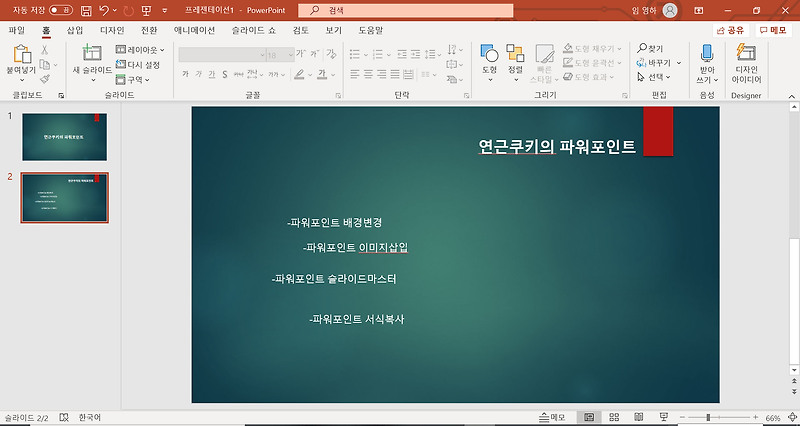Toggle text shadow (S) formatting
800x426 pixels.
pyautogui.click(x=224, y=74)
